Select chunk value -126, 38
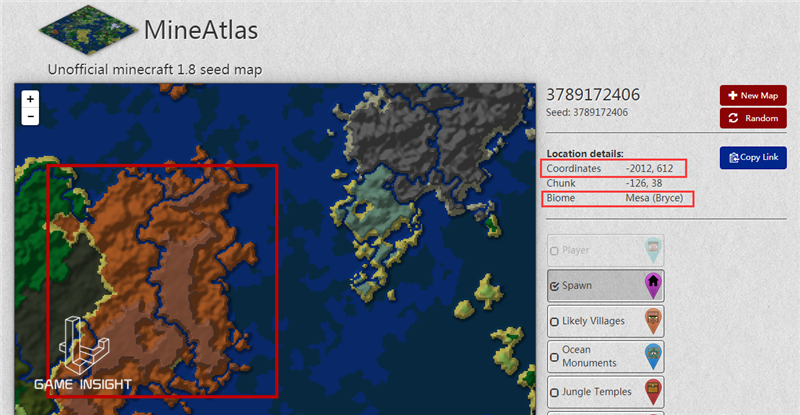 pyautogui.click(x=644, y=183)
